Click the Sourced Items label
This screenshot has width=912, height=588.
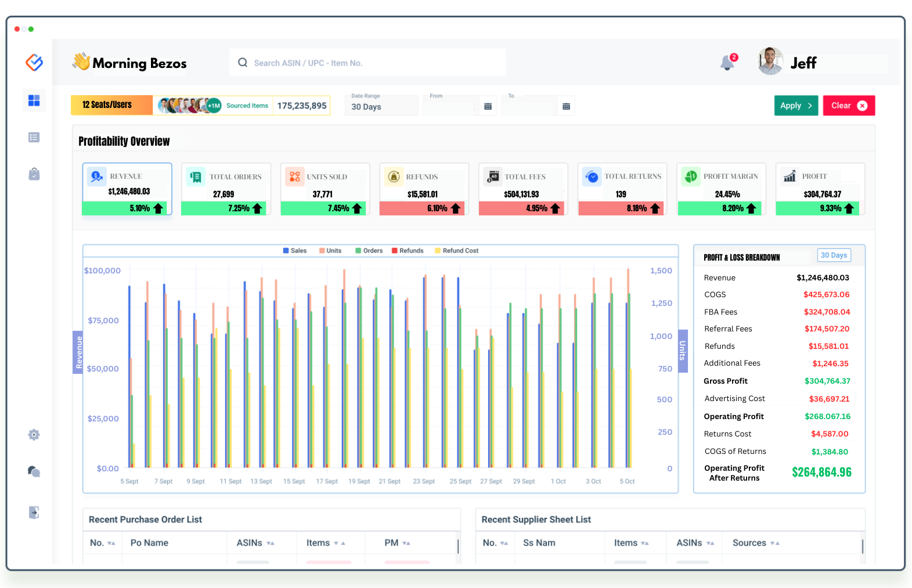[x=247, y=106]
